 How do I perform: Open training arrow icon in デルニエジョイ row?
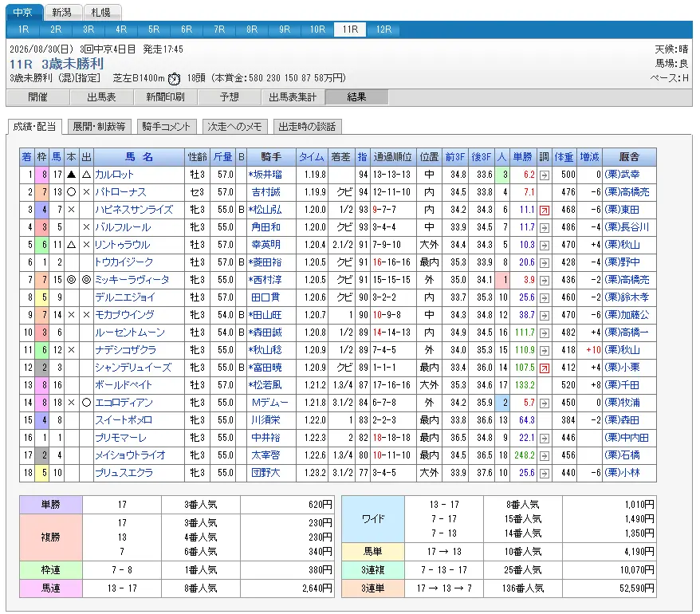click(x=545, y=298)
